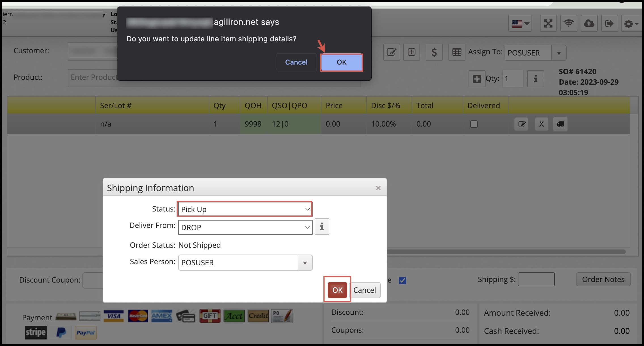Remove line item with the X icon
Image resolution: width=644 pixels, height=346 pixels.
541,124
